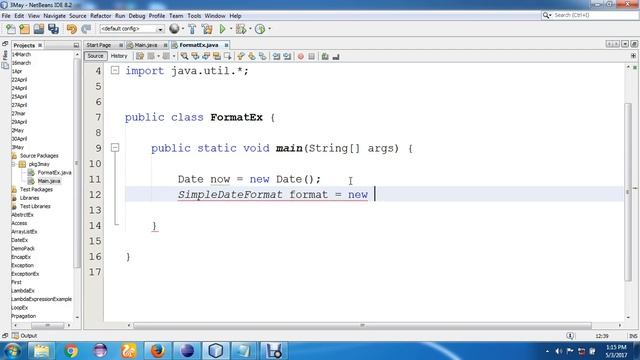This screenshot has width=640, height=360.
Task: Open the dropdown arrow next to Debug Project
Action: click(250, 29)
